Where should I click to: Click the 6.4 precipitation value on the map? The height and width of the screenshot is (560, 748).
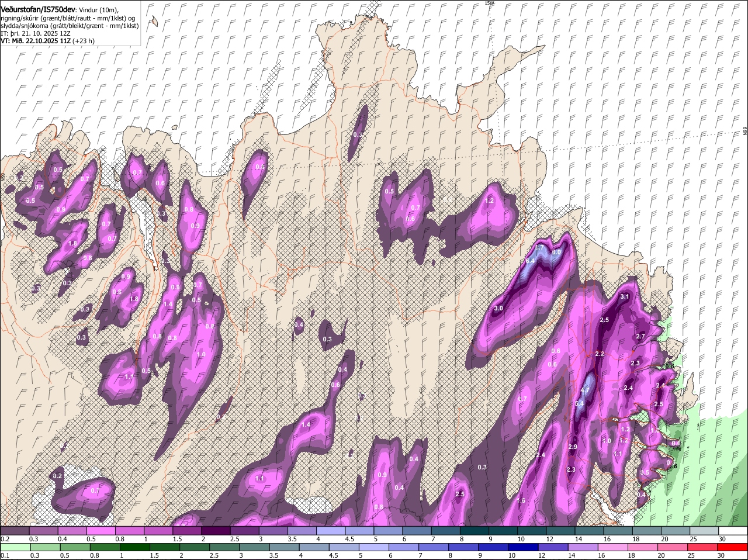click(x=531, y=261)
